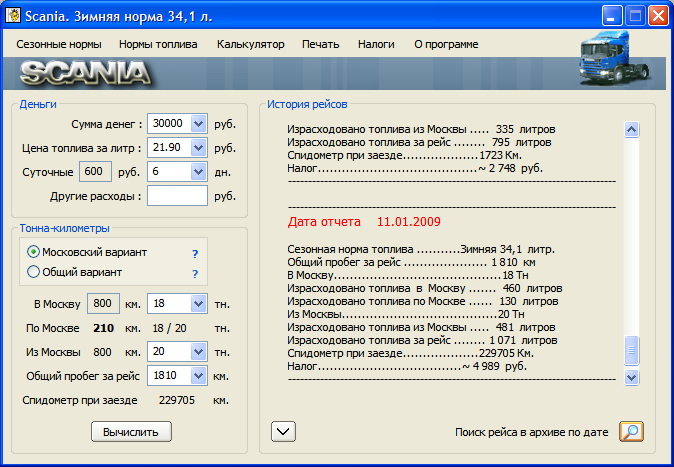Click the В Москву 800 km field
Image resolution: width=674 pixels, height=467 pixels.
tap(103, 304)
